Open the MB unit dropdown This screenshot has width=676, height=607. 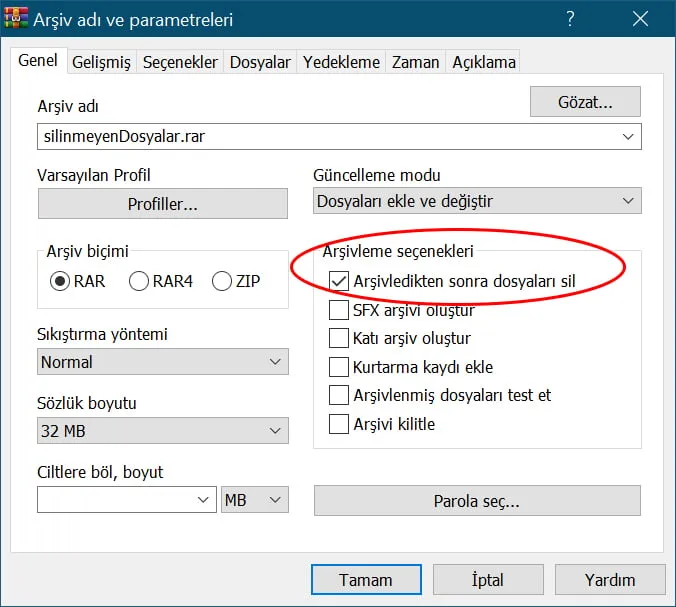click(x=255, y=500)
